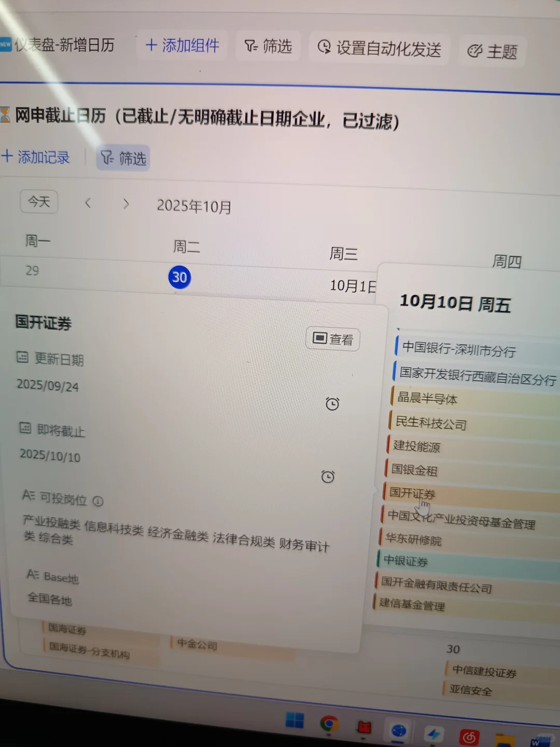Click 添加记录 to add a record
560x747 pixels.
click(36, 156)
